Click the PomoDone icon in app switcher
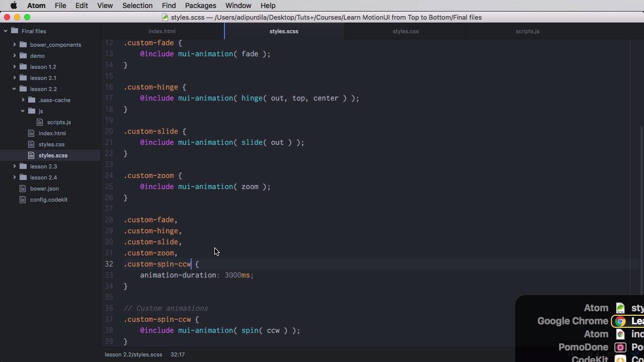The width and height of the screenshot is (644, 362). (x=620, y=347)
